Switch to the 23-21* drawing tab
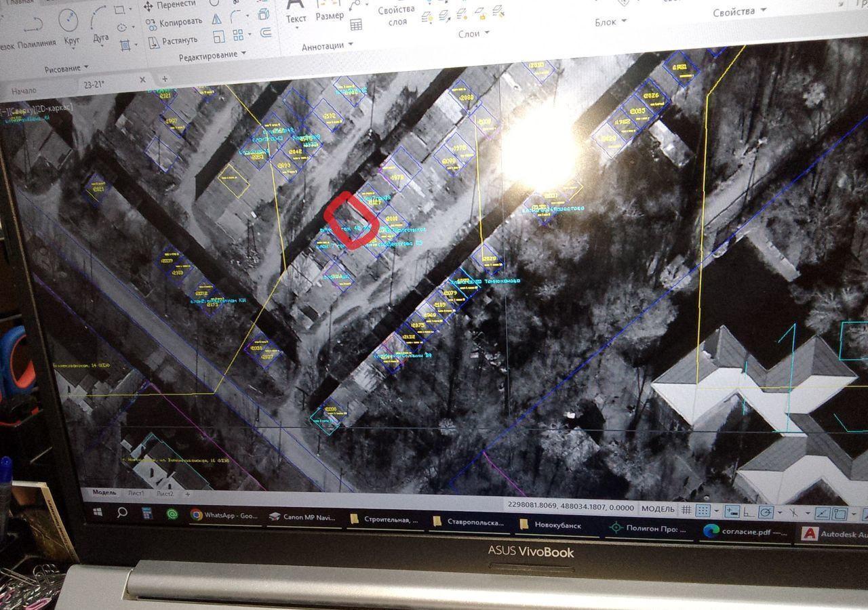The image size is (868, 610). coord(93,83)
